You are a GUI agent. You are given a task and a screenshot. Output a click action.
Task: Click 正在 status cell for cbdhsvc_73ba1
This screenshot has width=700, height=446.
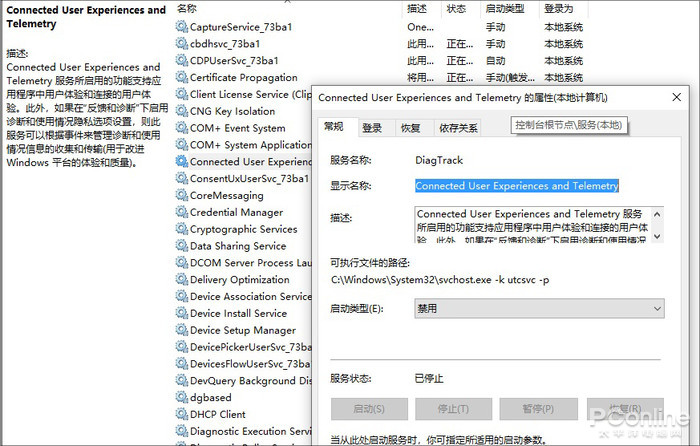[x=460, y=44]
